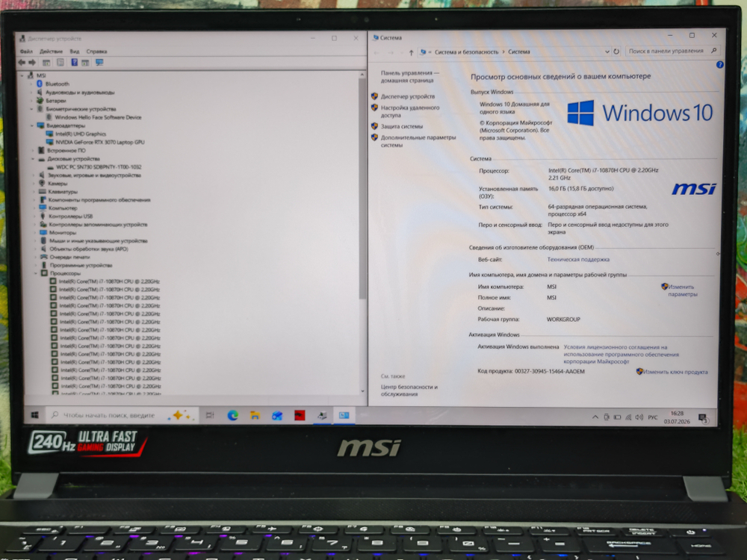Screen dimensions: 747x560
Task: Open the Windows Start button
Action: click(34, 415)
